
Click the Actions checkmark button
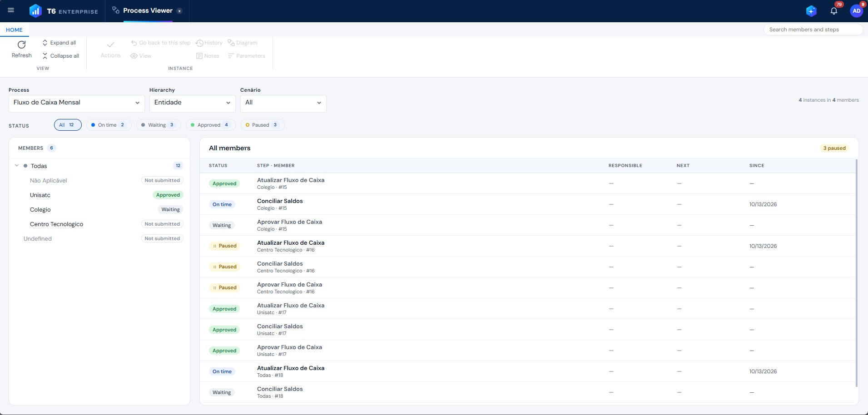(110, 49)
